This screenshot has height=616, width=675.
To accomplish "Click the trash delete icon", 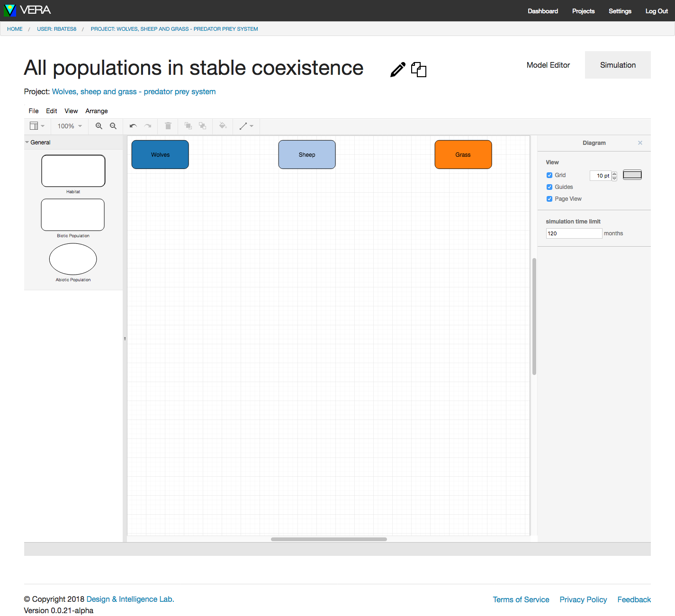I will [168, 126].
